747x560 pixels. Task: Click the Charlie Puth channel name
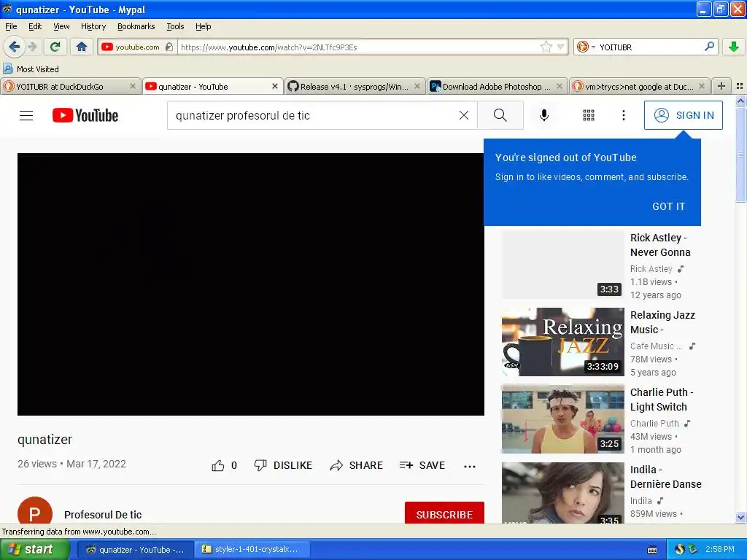point(654,424)
